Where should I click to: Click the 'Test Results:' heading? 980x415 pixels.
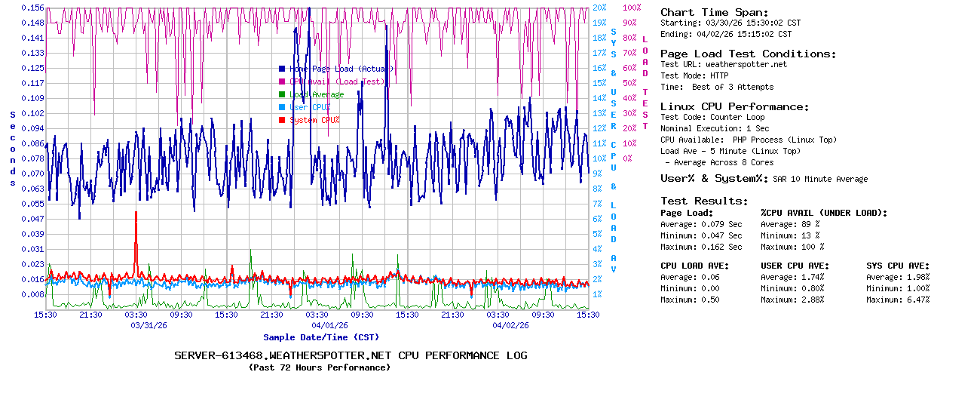pos(704,201)
